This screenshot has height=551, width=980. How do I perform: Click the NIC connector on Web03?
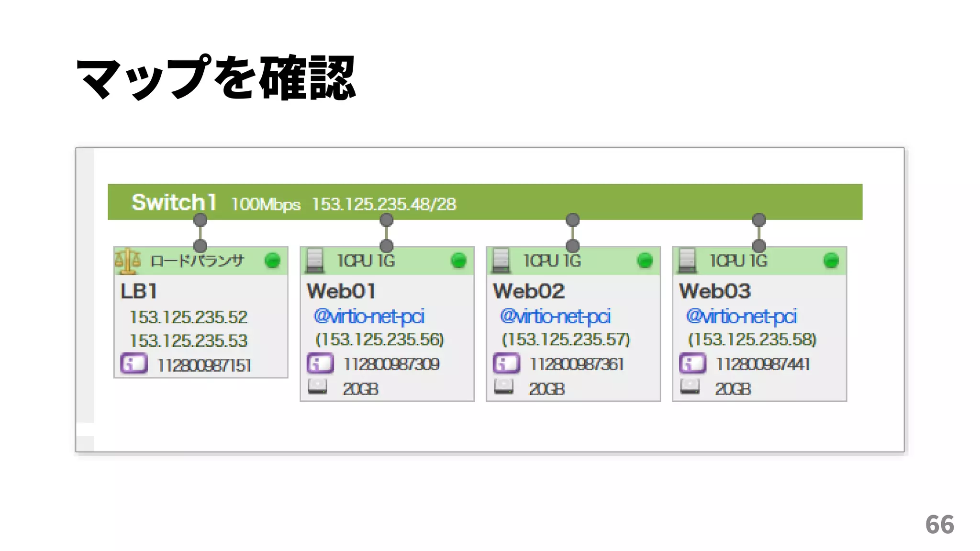click(759, 246)
